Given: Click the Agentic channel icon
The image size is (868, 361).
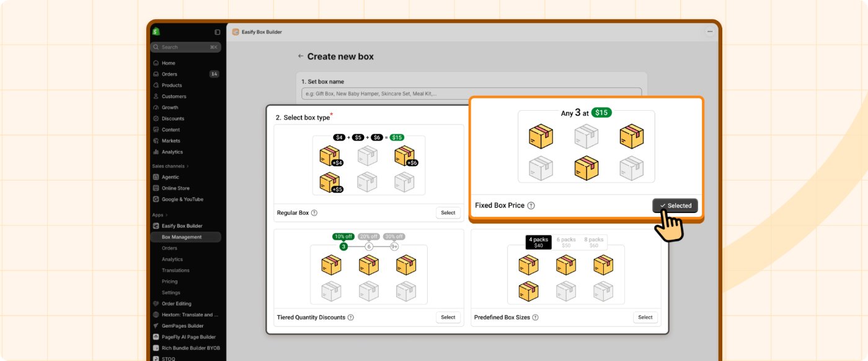Looking at the screenshot, I should (x=156, y=177).
